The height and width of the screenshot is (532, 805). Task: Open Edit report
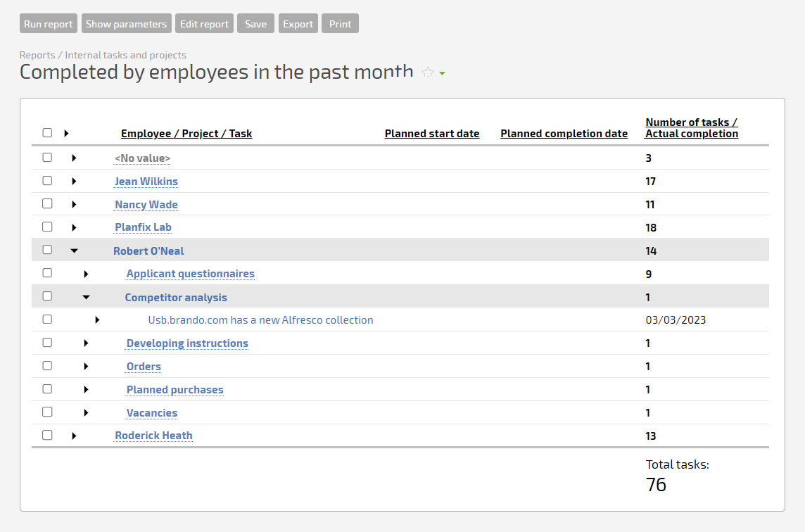204,24
